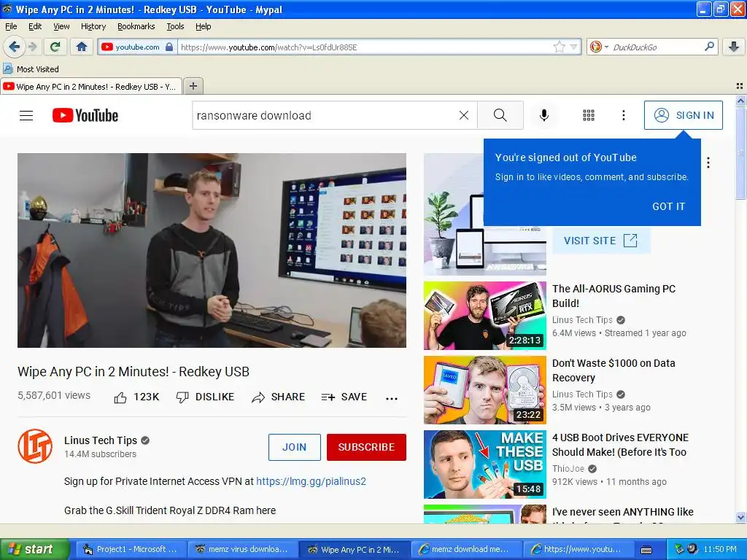Image resolution: width=747 pixels, height=560 pixels.
Task: Open the Linus Tech Tips channel avatar
Action: tap(35, 446)
